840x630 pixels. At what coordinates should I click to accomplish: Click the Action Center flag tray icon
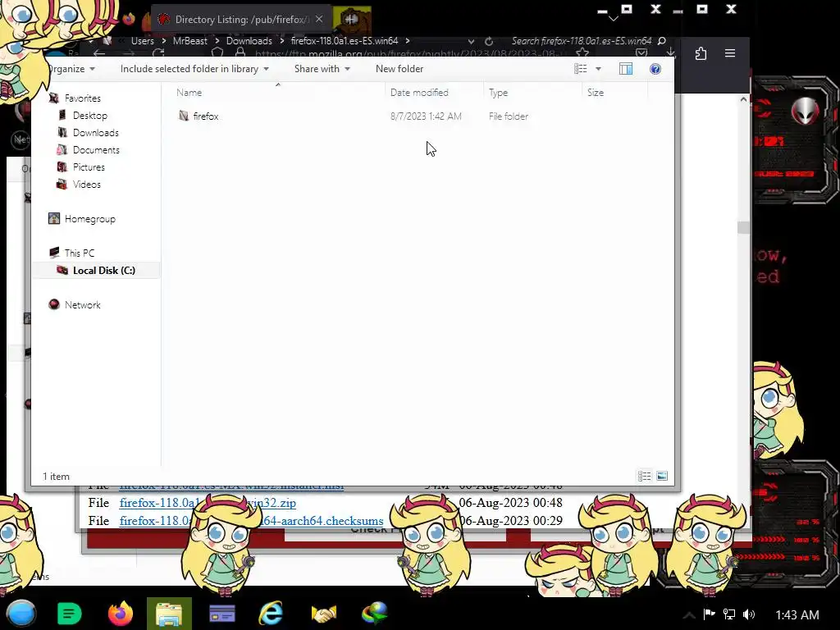tap(710, 614)
